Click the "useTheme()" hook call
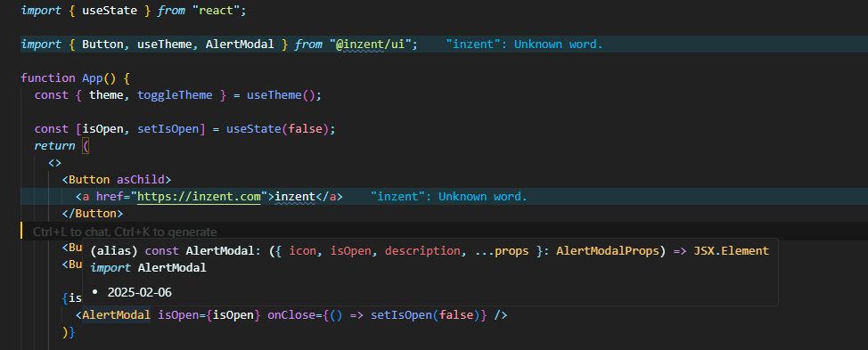This screenshot has width=868, height=350. (x=281, y=95)
